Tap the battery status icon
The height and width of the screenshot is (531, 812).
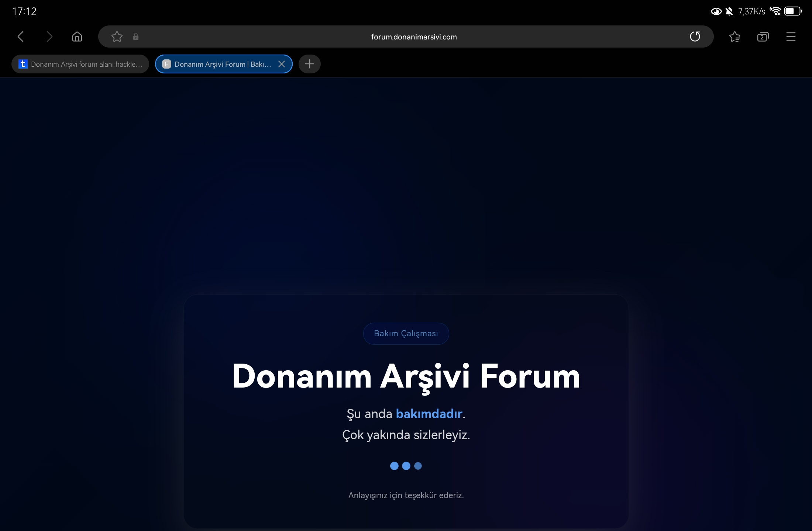[x=793, y=11]
